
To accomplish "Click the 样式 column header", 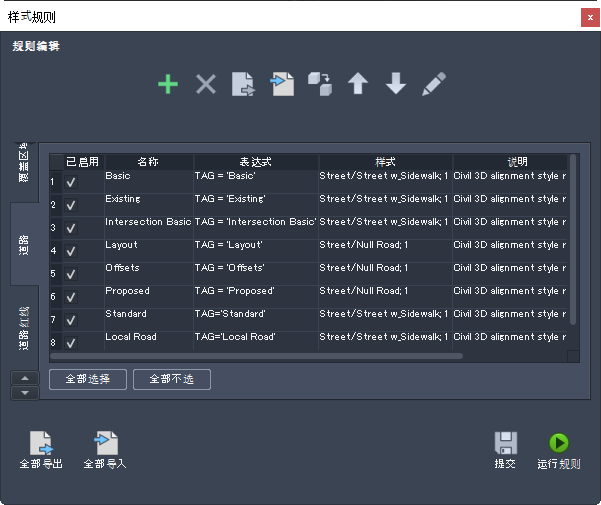I will tap(385, 162).
